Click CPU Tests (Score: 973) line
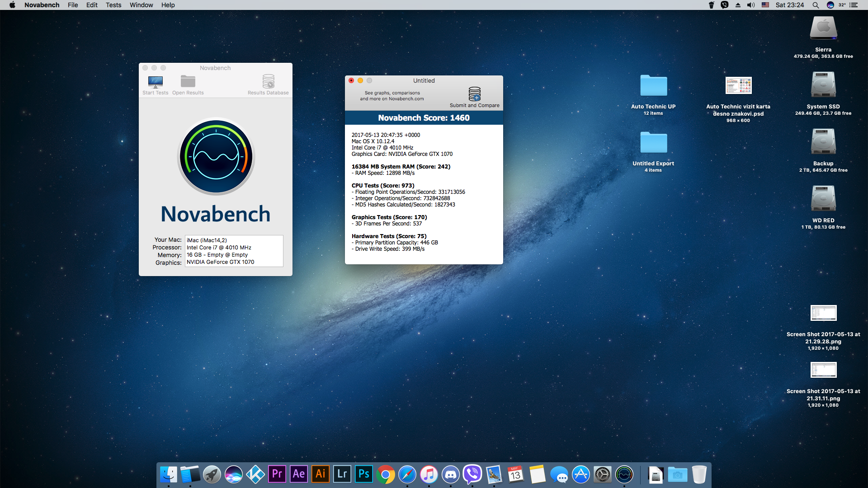The height and width of the screenshot is (488, 868). (x=382, y=186)
